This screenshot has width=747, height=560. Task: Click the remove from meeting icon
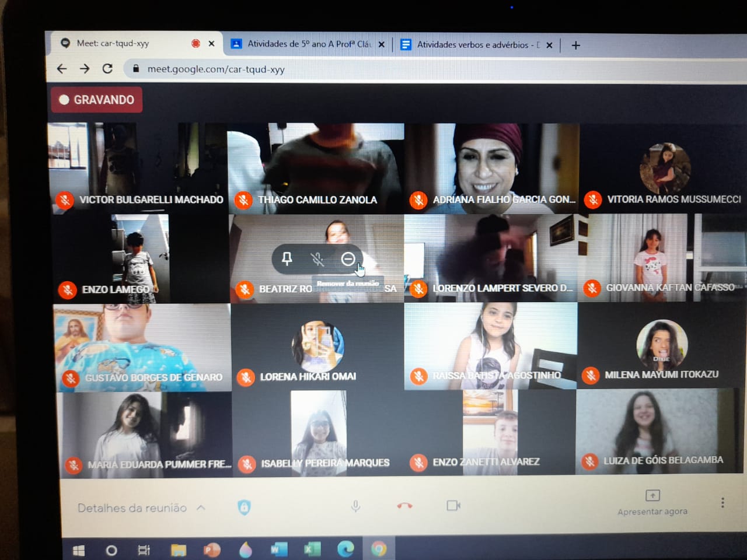point(348,258)
